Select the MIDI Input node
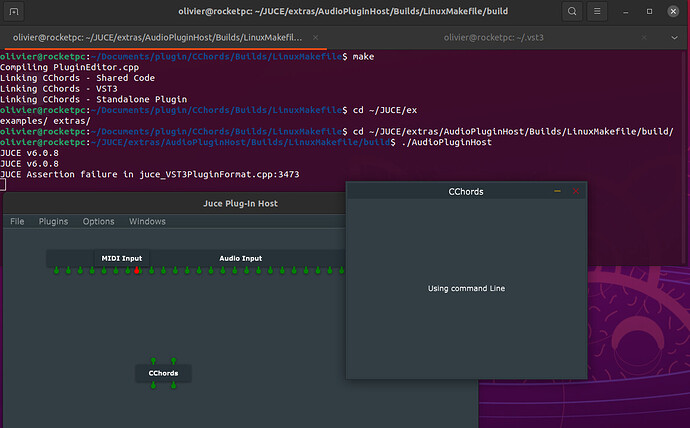Image resolution: width=690 pixels, height=428 pixels. tap(122, 258)
